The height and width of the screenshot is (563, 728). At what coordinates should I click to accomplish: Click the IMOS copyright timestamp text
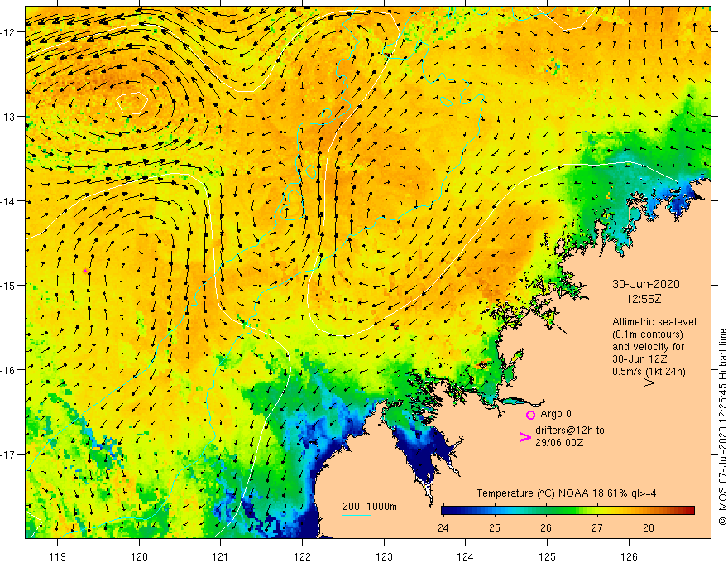(722, 427)
